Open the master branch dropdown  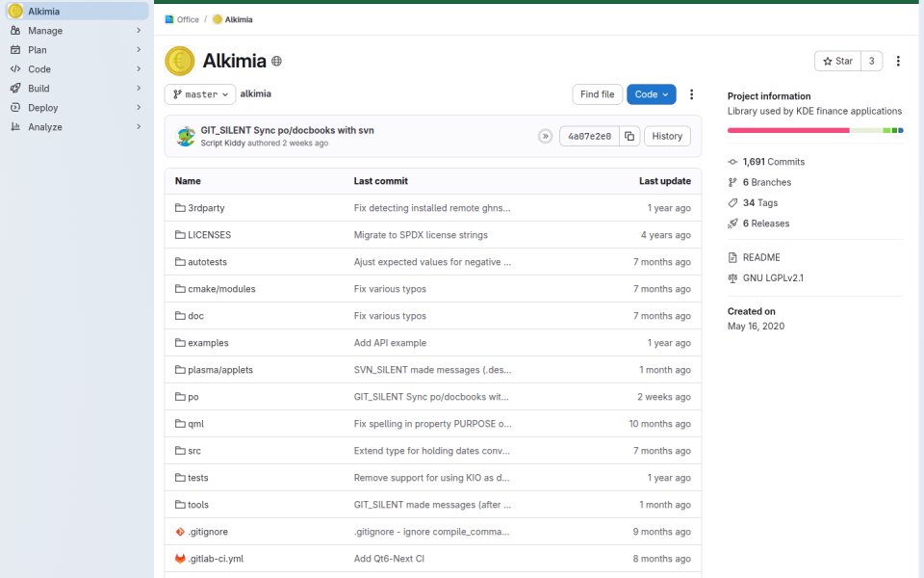tap(200, 94)
